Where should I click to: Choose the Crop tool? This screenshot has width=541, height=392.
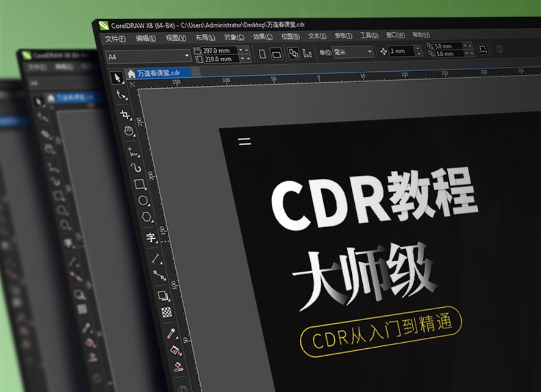click(125, 114)
